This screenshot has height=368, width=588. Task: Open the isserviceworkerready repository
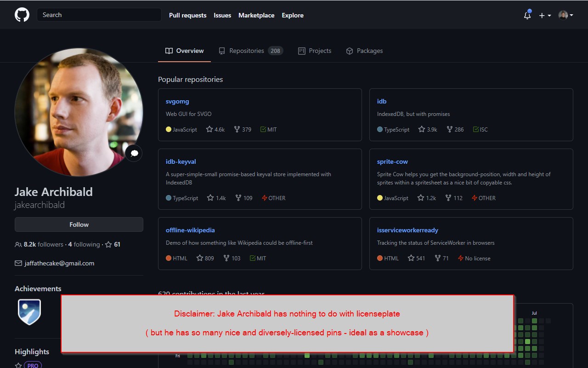click(x=407, y=230)
